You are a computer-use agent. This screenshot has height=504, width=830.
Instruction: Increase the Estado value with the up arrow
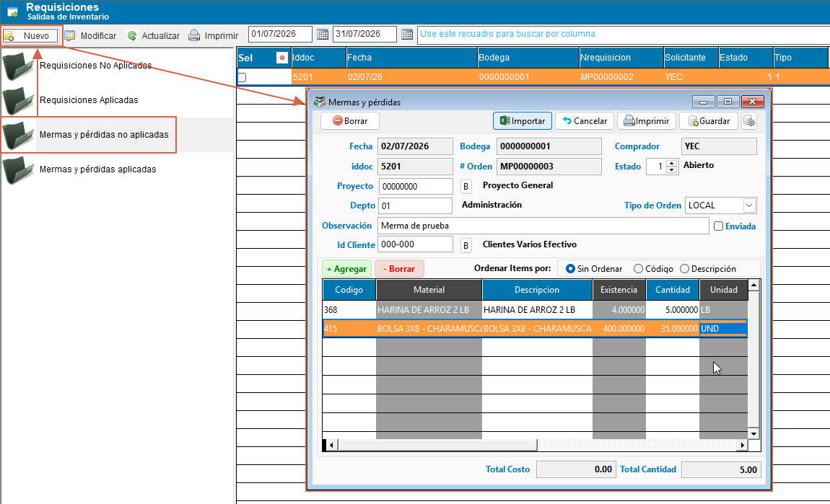[672, 163]
